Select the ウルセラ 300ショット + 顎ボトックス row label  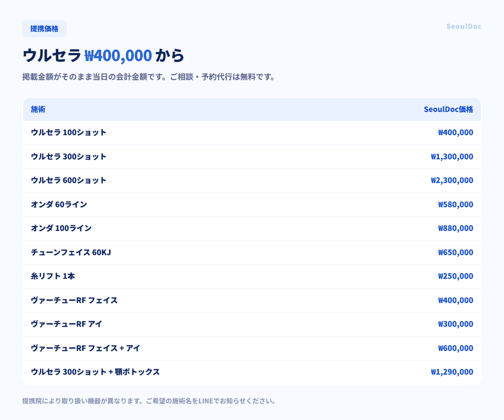tap(95, 372)
